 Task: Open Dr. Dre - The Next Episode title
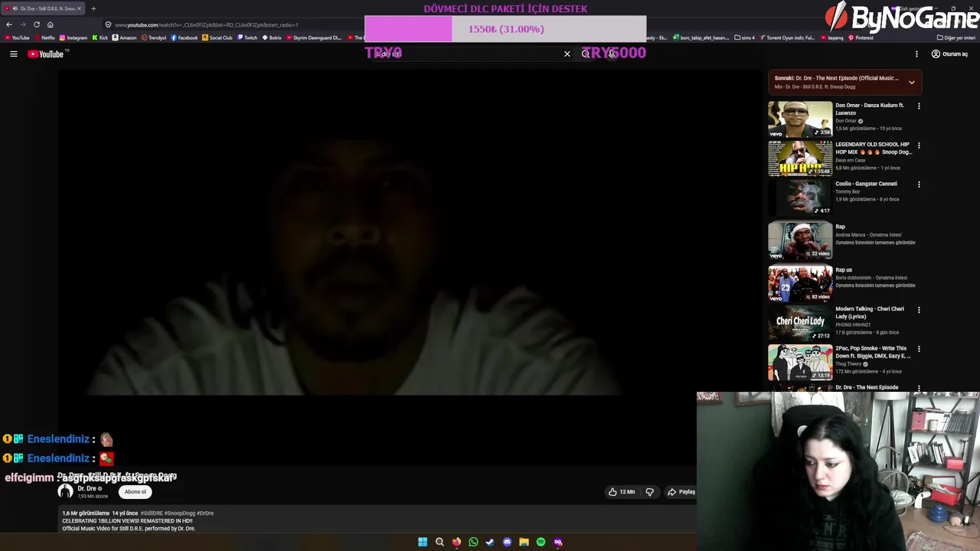click(x=867, y=387)
